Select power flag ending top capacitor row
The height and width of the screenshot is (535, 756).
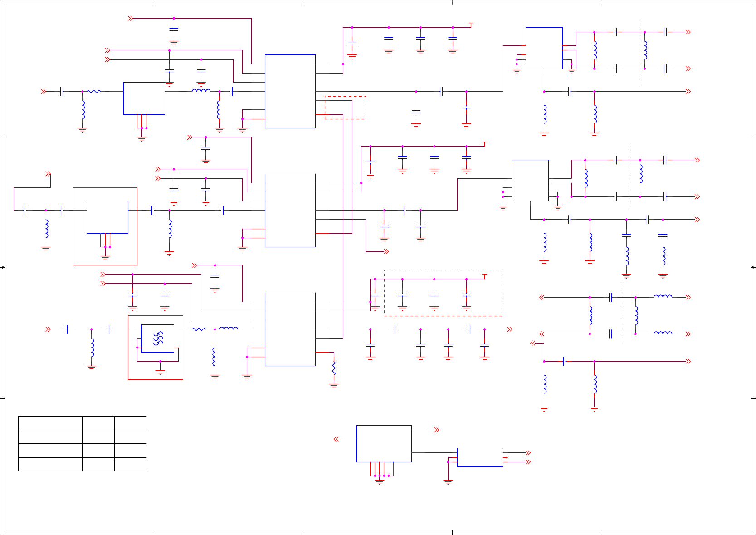[471, 25]
